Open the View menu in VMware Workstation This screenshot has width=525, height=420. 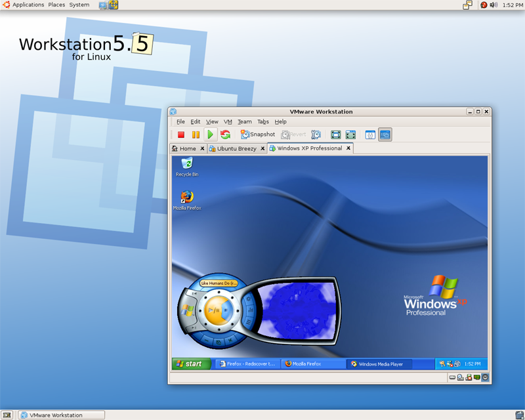(212, 121)
